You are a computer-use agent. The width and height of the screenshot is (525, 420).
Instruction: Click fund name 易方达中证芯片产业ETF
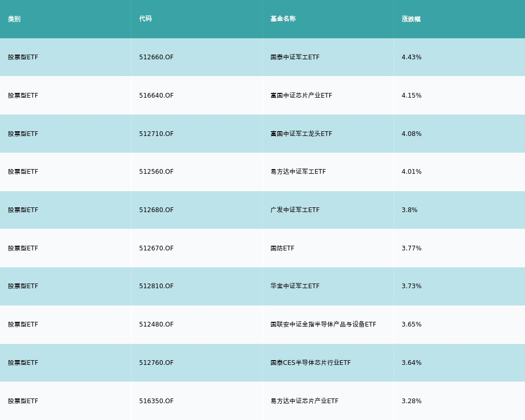[x=304, y=401]
